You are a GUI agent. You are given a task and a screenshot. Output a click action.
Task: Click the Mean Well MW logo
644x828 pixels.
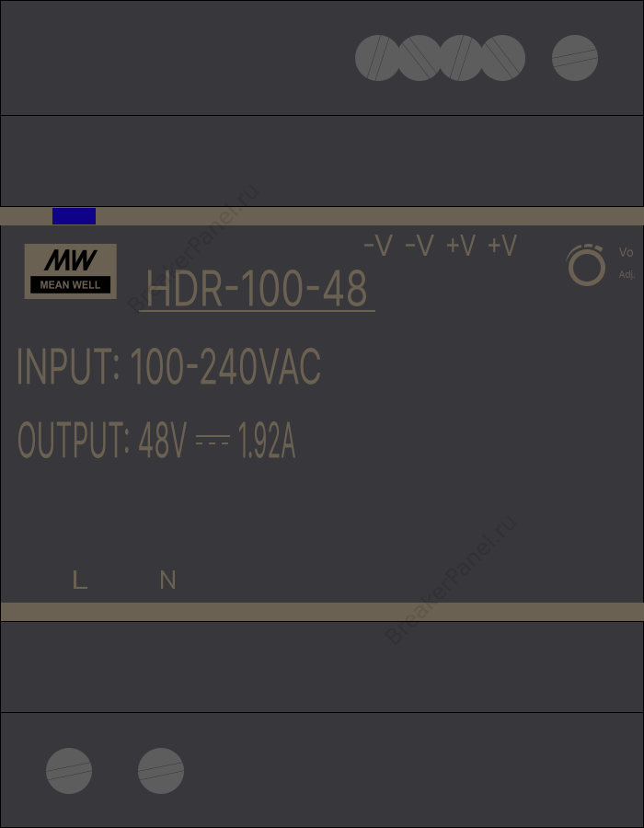pyautogui.click(x=71, y=271)
